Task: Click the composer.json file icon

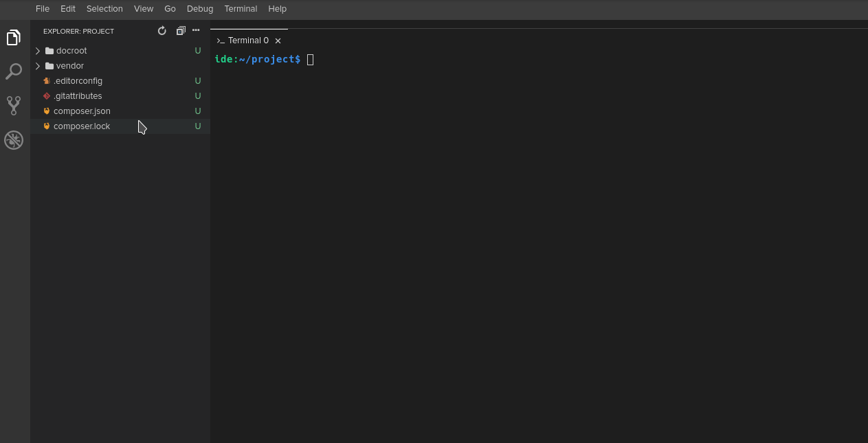Action: coord(47,111)
